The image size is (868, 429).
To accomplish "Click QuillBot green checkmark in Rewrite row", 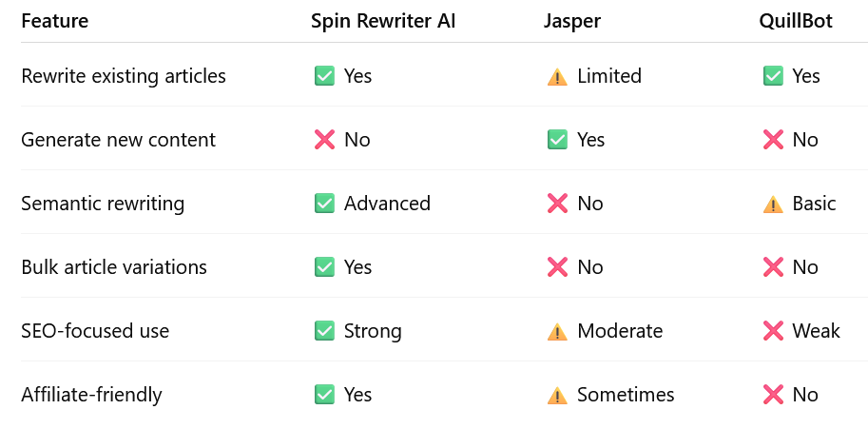I will 772,76.
